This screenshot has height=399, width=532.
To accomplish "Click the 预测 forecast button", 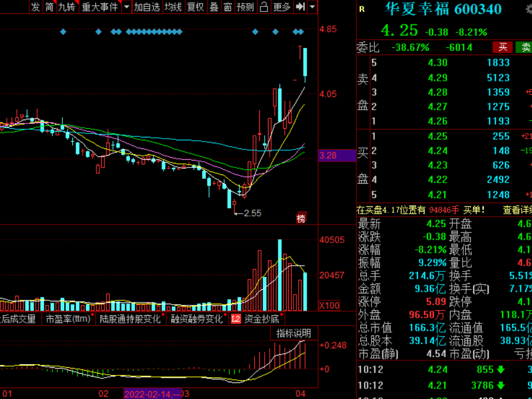I will point(245,7).
